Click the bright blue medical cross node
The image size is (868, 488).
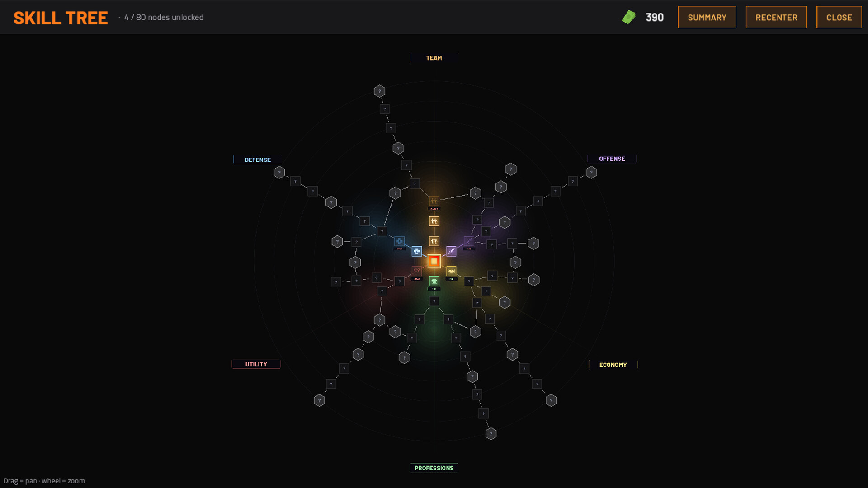(417, 251)
